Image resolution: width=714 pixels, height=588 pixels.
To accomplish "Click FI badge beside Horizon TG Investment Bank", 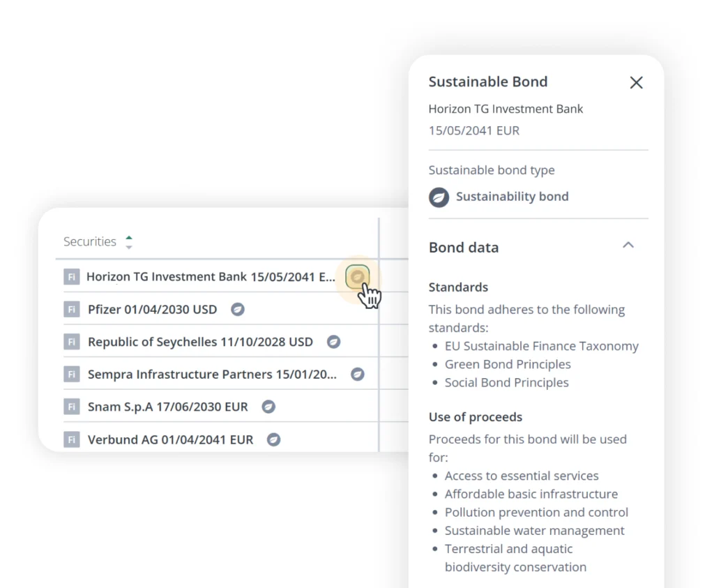I will tap(71, 277).
